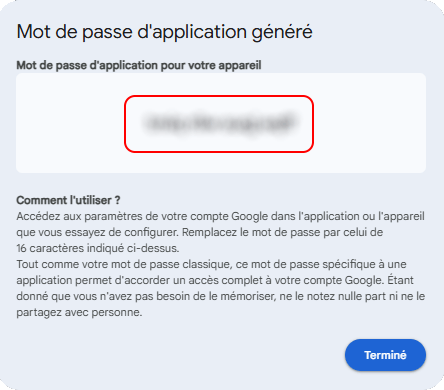The image size is (444, 390).
Task: Click the "Comment l'utiliser ?" heading
Action: pos(68,200)
